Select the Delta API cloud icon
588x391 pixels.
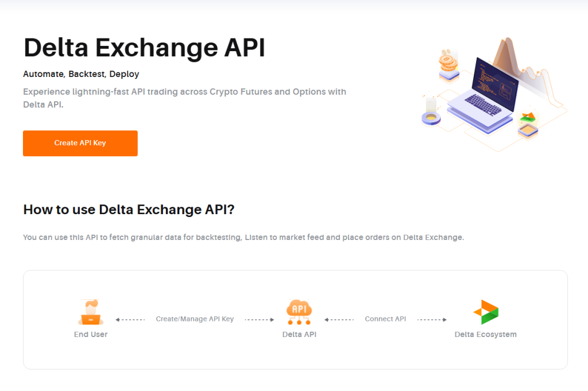pyautogui.click(x=299, y=312)
